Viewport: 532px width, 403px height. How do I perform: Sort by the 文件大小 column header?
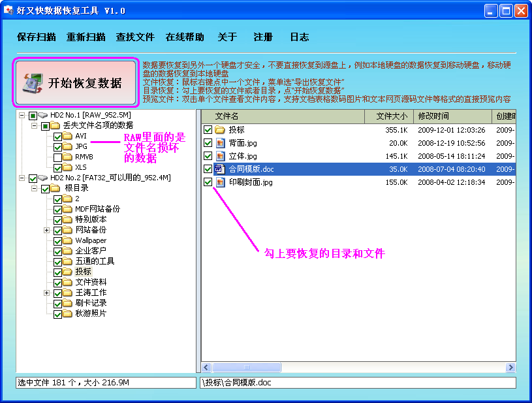pyautogui.click(x=389, y=116)
